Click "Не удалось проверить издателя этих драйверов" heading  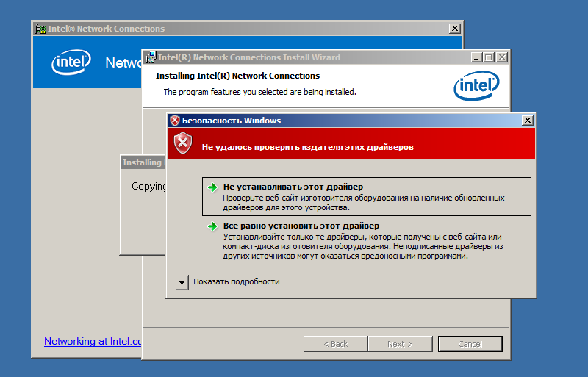click(x=307, y=147)
